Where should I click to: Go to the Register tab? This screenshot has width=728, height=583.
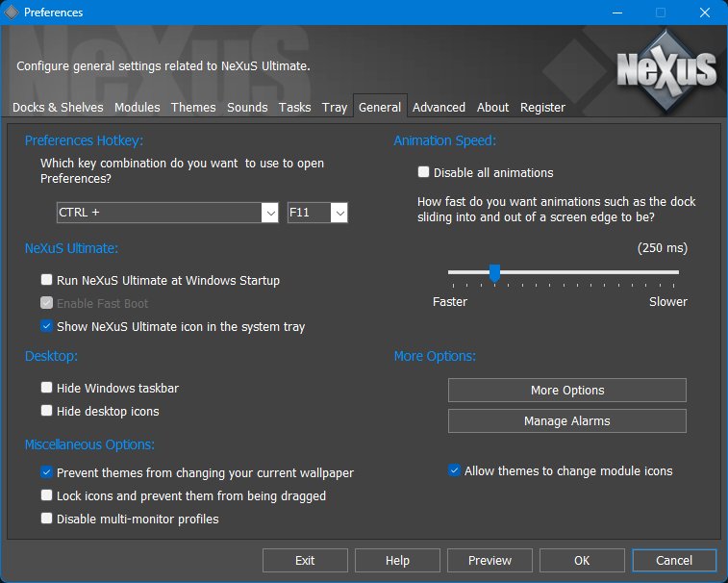[x=542, y=108]
